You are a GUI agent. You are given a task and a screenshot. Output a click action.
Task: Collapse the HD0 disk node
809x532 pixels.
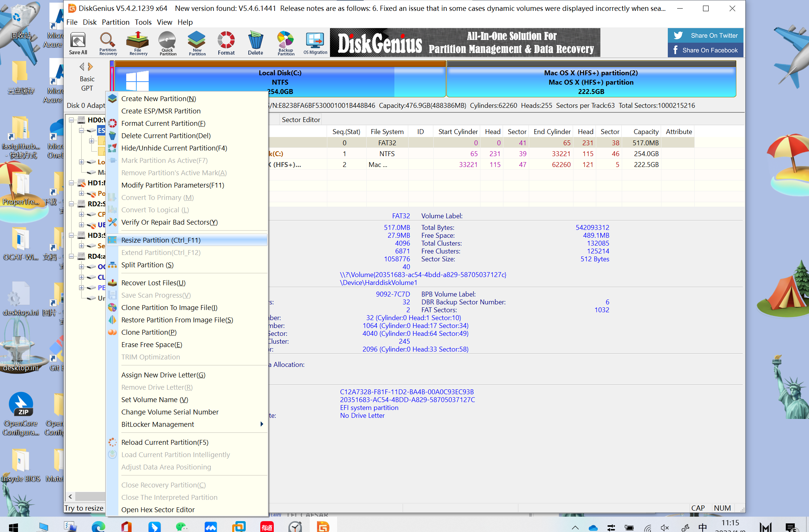[x=72, y=120]
